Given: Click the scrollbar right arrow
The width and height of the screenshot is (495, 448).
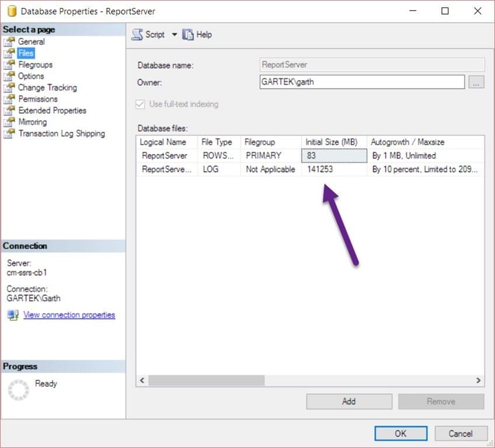Looking at the screenshot, I should (478, 380).
